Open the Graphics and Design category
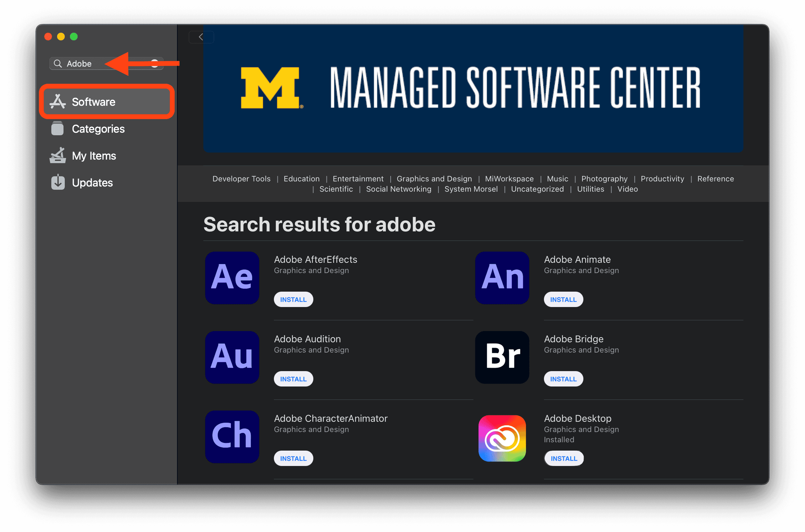The width and height of the screenshot is (805, 532). point(434,179)
